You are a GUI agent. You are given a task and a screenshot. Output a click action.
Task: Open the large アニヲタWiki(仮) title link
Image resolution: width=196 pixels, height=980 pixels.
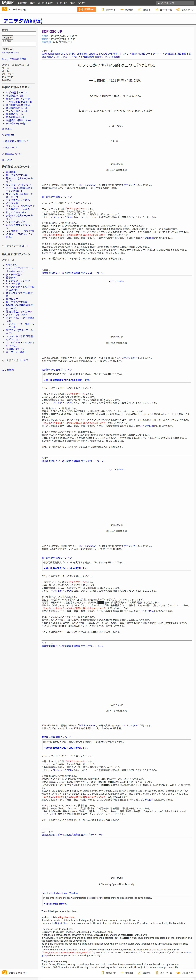tap(23, 21)
